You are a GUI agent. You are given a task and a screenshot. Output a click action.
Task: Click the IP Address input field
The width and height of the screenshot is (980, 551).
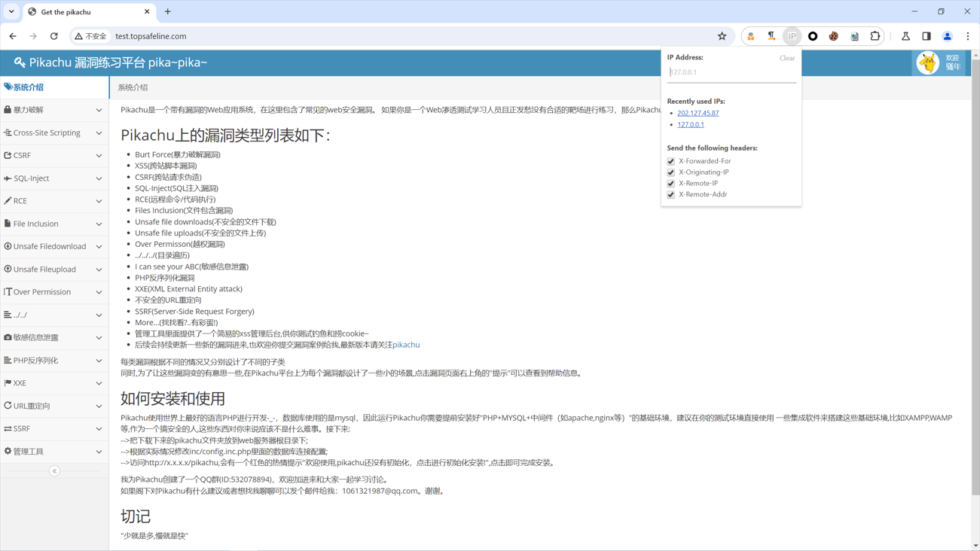[x=731, y=72]
